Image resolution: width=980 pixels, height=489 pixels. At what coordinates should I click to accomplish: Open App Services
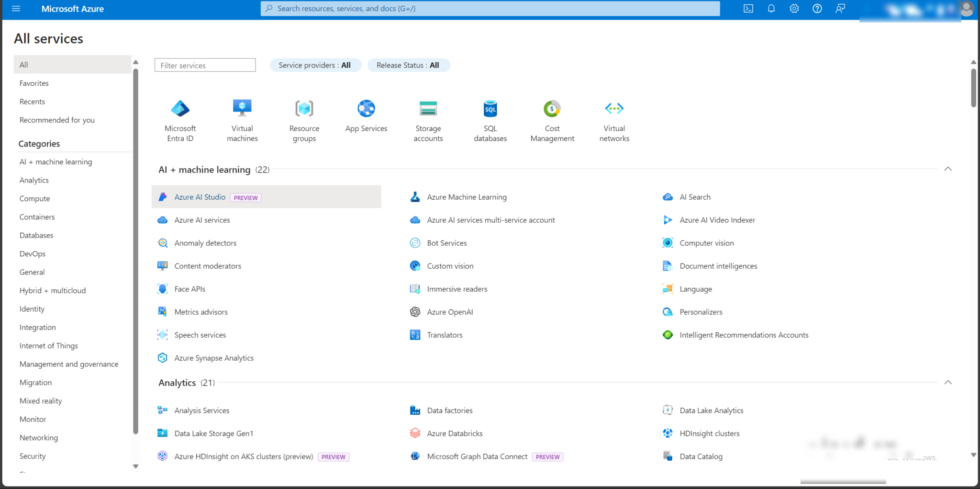366,117
